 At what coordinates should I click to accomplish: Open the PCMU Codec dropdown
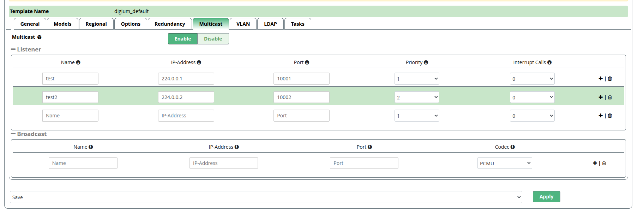[x=504, y=163]
